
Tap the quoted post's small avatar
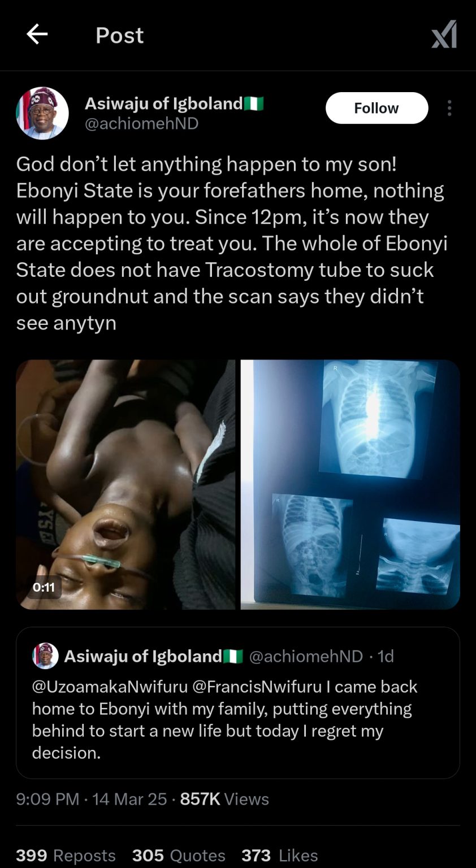pos(45,656)
